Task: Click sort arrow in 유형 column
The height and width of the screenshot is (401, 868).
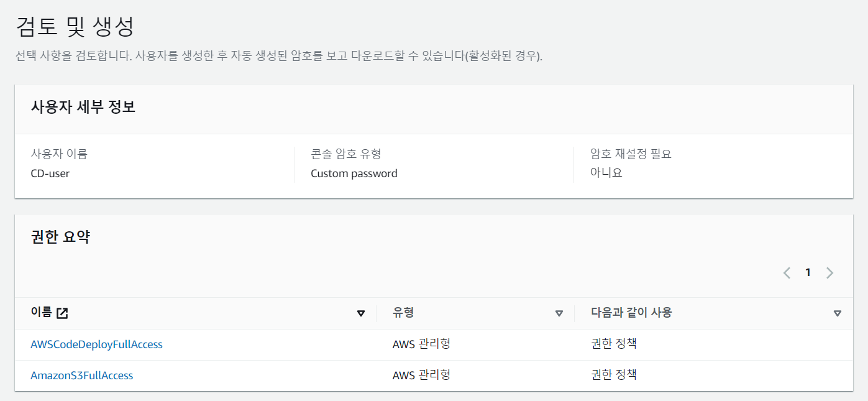Action: tap(559, 313)
